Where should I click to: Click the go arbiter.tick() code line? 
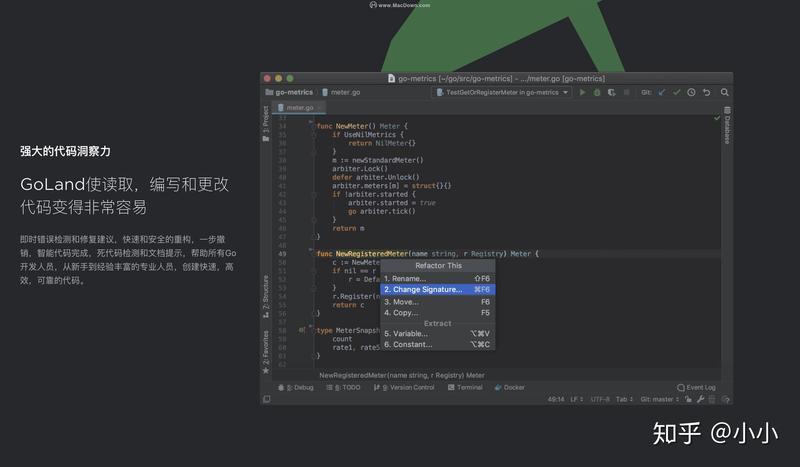tap(382, 211)
